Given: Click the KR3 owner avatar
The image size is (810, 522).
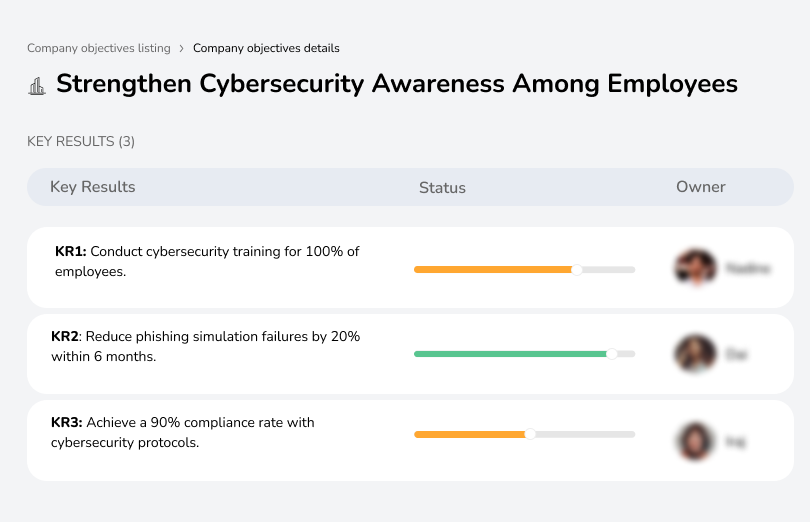Looking at the screenshot, I should coord(696,441).
